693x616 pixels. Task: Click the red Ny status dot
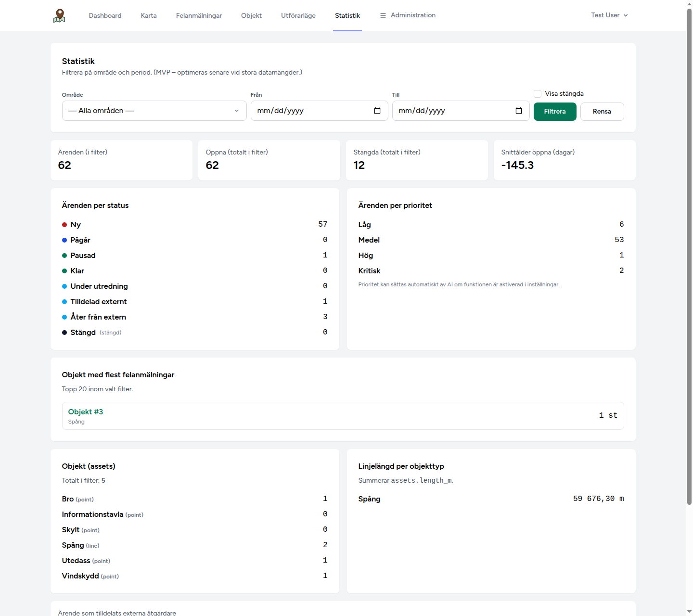(x=64, y=225)
